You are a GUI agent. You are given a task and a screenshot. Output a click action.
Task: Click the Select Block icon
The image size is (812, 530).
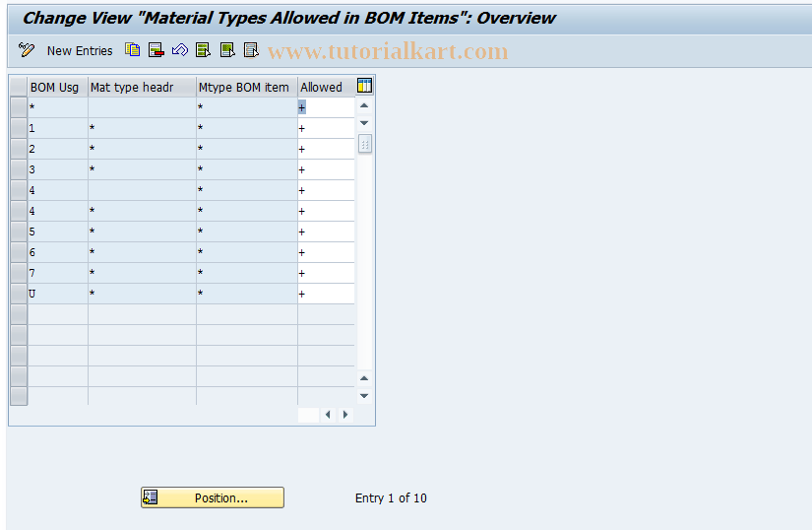[x=227, y=50]
